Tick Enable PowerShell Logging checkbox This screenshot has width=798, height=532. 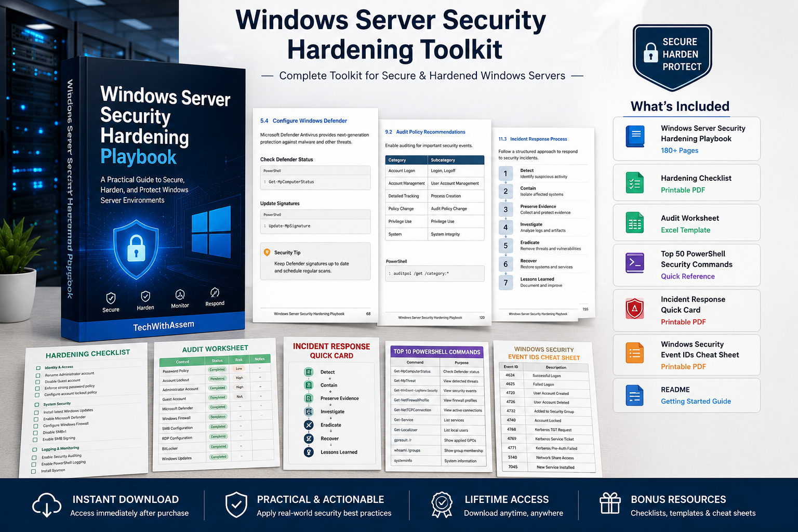(x=35, y=464)
